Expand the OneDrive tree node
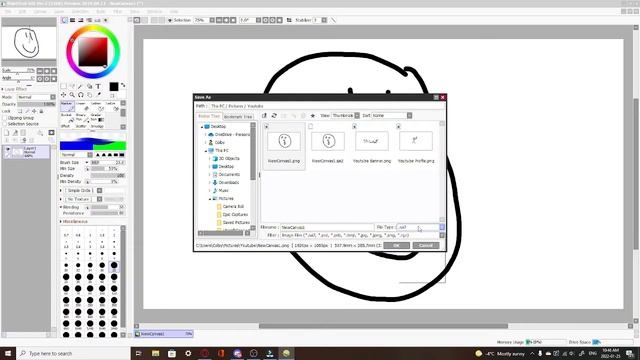Viewport: 640px width, 360px height. (206, 135)
